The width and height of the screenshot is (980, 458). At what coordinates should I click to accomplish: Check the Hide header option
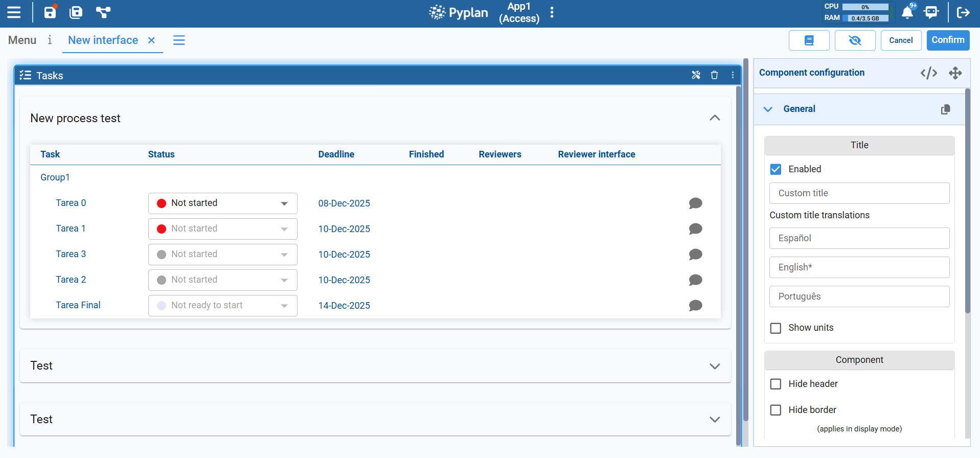776,384
